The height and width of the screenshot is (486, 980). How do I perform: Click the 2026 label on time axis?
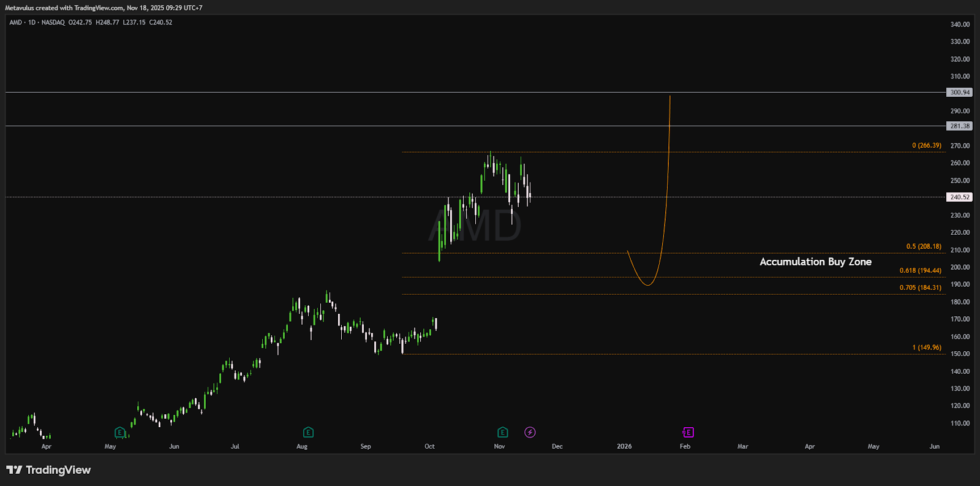tap(624, 447)
